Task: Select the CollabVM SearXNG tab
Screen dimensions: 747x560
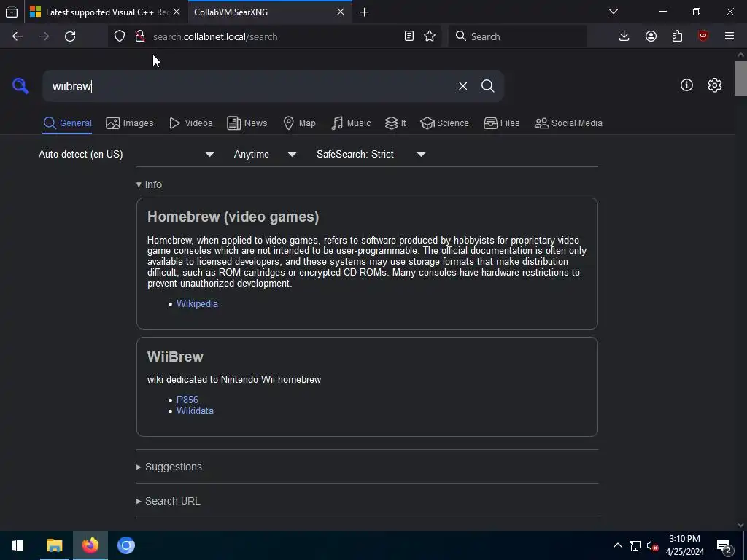Action: 270,12
